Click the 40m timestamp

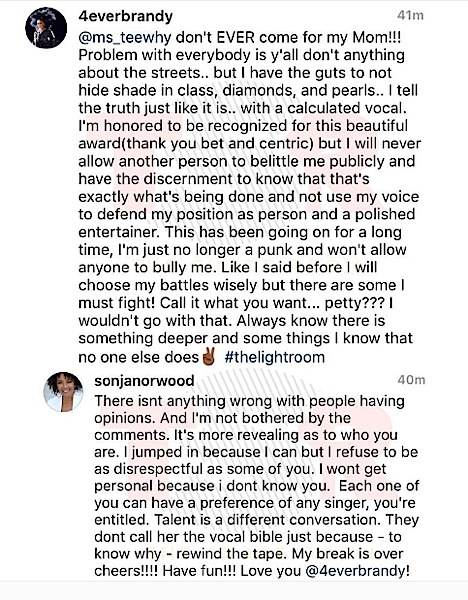411,380
